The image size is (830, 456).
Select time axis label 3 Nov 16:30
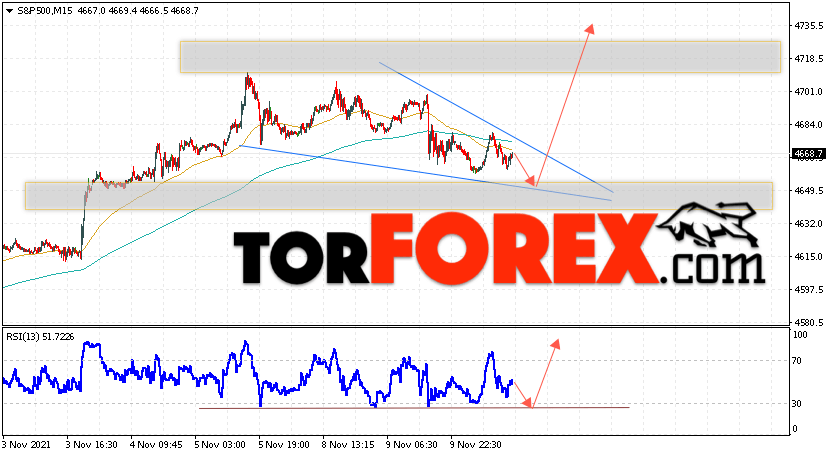tap(91, 444)
